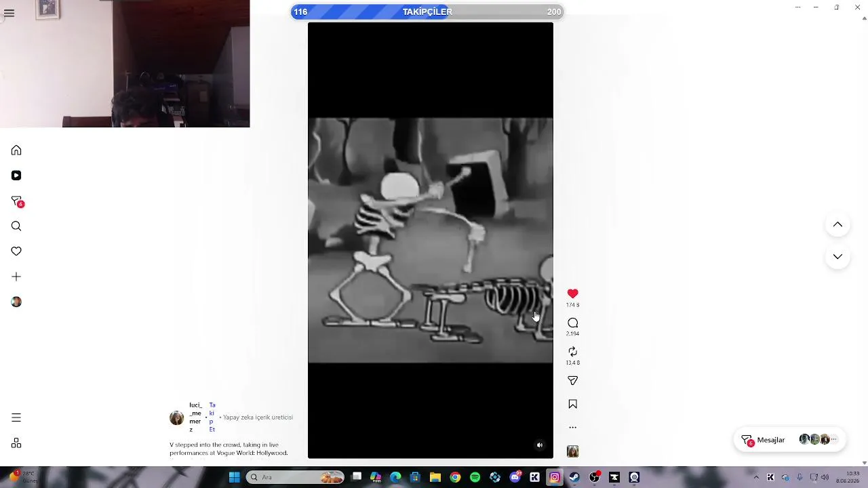This screenshot has width=868, height=488.
Task: Open Steam from the taskbar
Action: pos(574,477)
